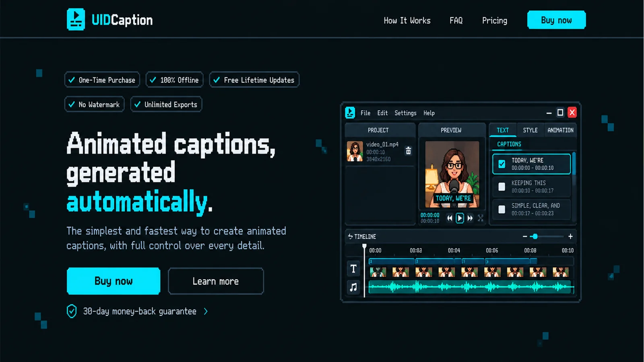Click the 00:04 timeline ruler mark
The width and height of the screenshot is (644, 362).
pos(454,250)
